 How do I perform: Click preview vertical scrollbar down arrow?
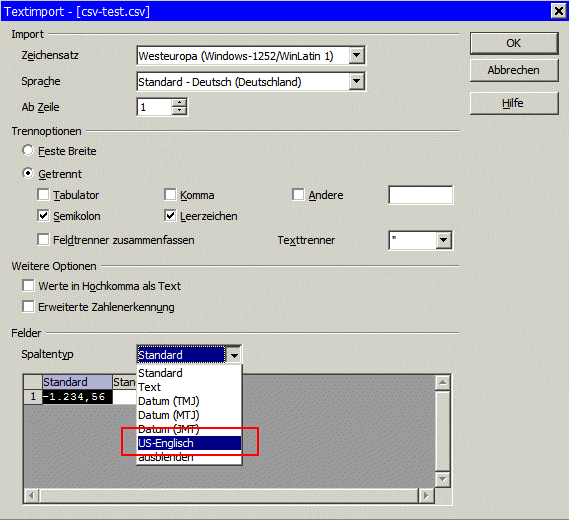pos(443,479)
